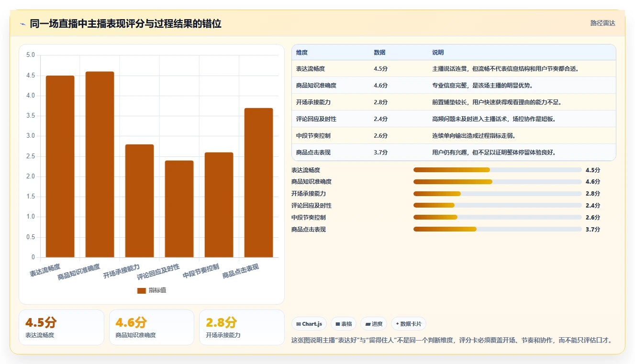Click the 商品知识准确度 bar in chart
Image resolution: width=635 pixels, height=364 pixels.
(x=100, y=165)
